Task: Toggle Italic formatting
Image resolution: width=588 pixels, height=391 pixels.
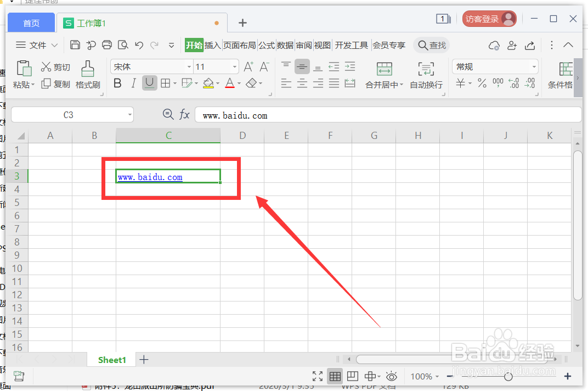Action: pos(133,83)
